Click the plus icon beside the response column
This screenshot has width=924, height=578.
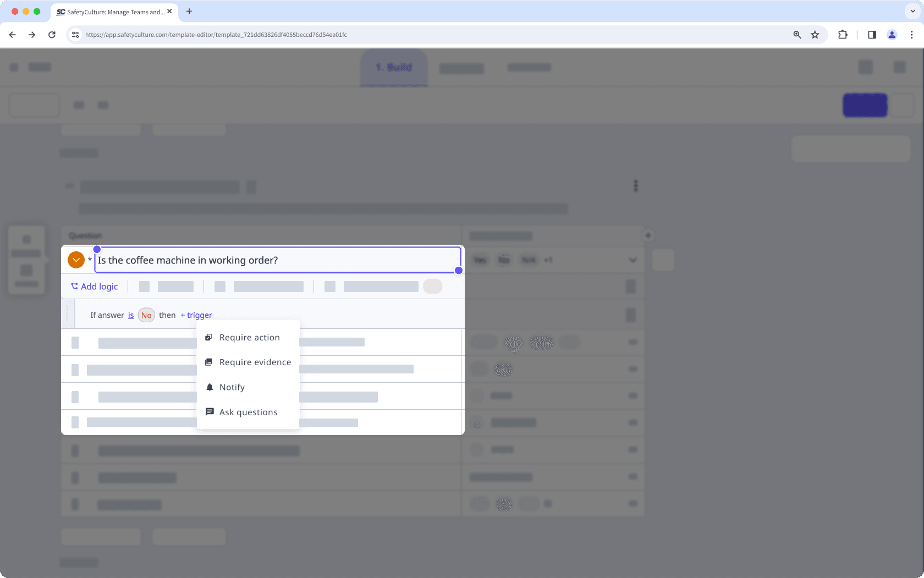point(648,235)
